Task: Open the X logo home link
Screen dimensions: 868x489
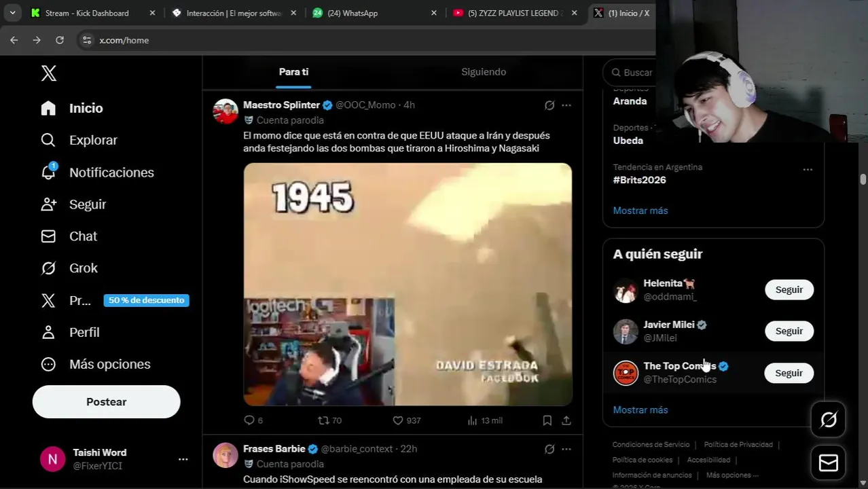Action: point(49,73)
